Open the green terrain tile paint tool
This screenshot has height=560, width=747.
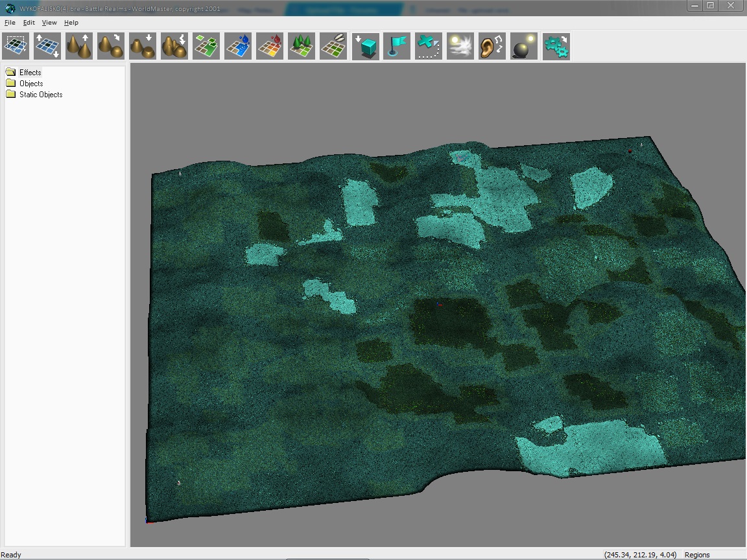(x=206, y=46)
